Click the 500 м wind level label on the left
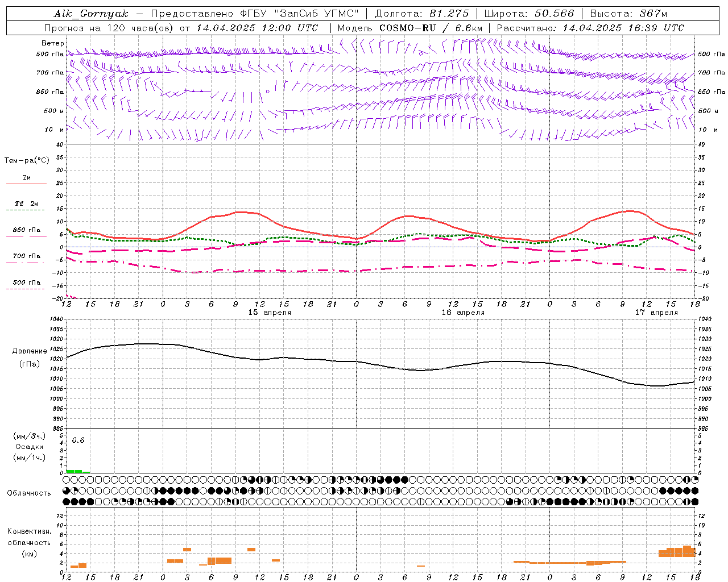 (55, 111)
